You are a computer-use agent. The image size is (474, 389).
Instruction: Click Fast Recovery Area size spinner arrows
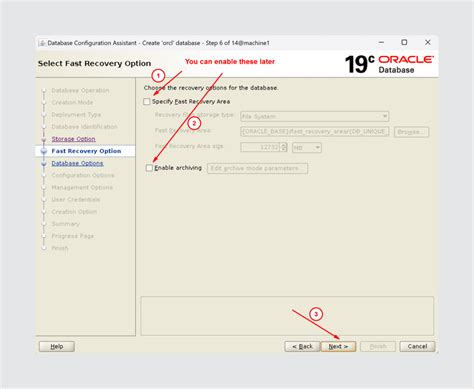pos(283,147)
